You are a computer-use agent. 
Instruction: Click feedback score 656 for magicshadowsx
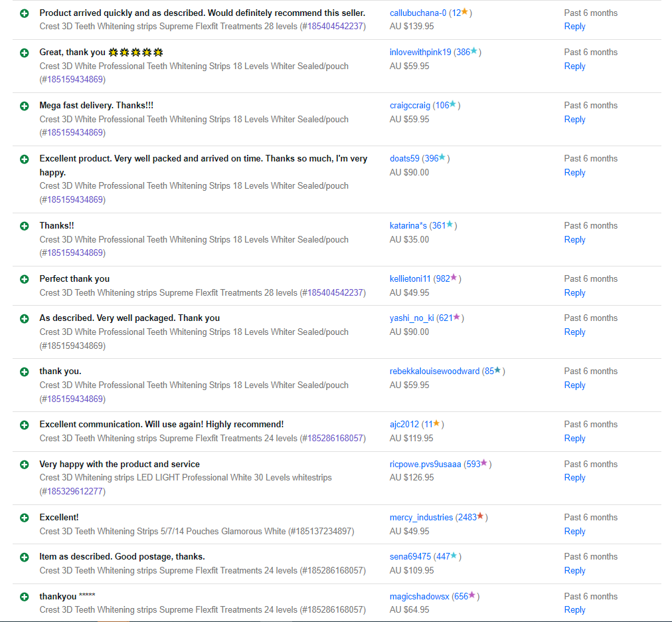point(461,597)
